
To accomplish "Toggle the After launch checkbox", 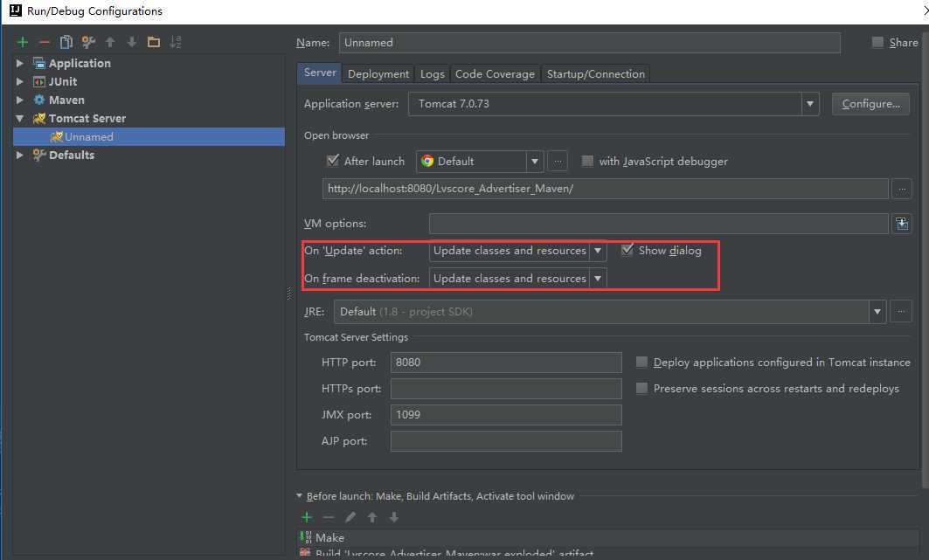I will point(332,161).
